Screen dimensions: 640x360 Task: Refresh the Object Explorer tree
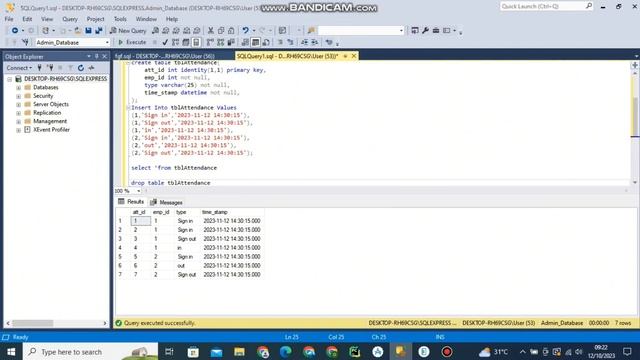point(81,68)
